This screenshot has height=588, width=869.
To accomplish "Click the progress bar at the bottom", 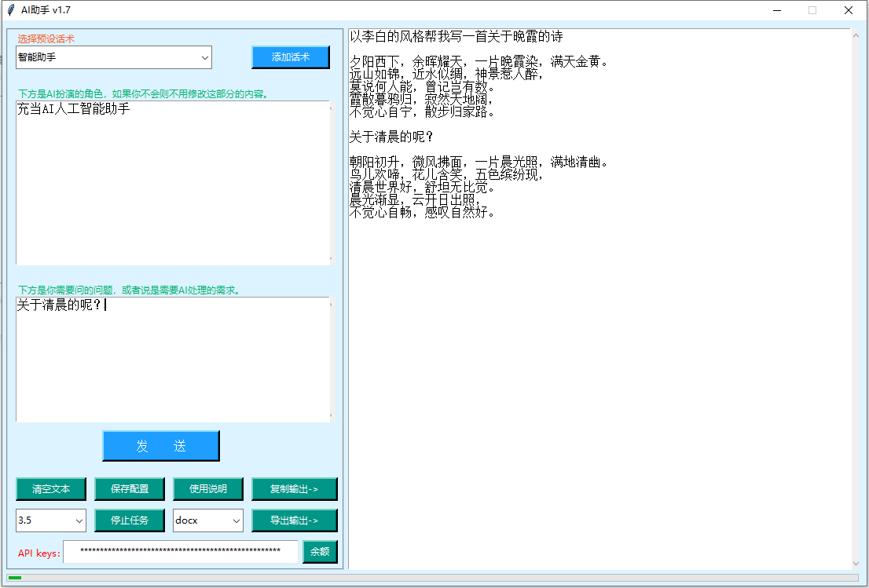I will coord(432,578).
